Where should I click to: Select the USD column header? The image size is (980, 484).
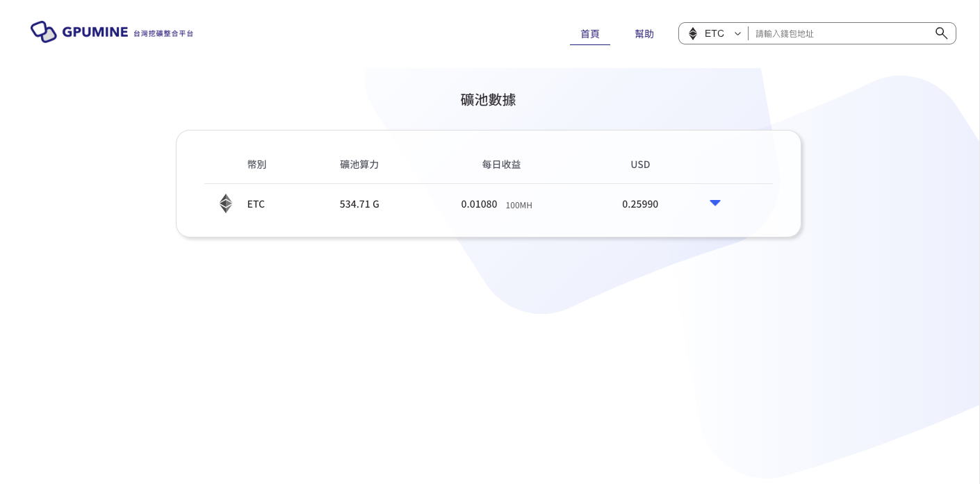[x=640, y=165]
